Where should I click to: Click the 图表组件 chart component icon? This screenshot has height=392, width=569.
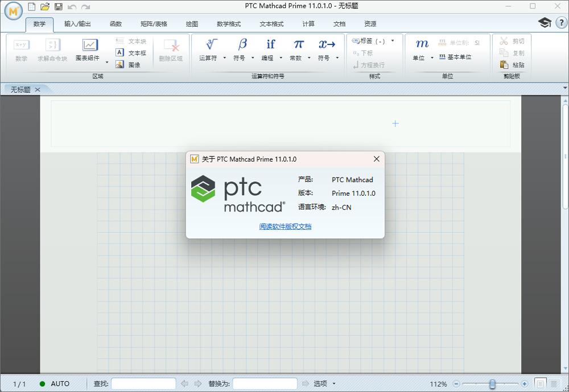90,45
